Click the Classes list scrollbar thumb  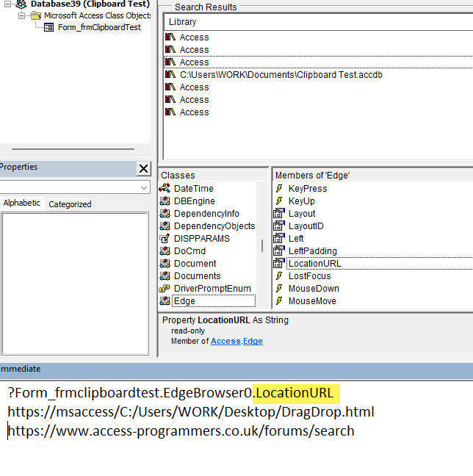pyautogui.click(x=262, y=246)
